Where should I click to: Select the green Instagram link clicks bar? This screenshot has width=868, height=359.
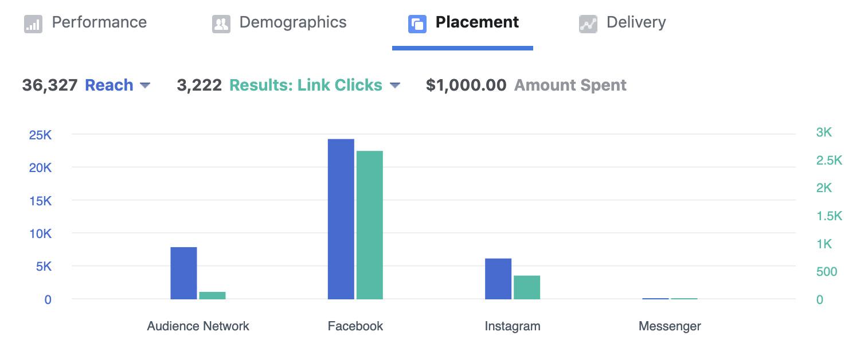(527, 287)
